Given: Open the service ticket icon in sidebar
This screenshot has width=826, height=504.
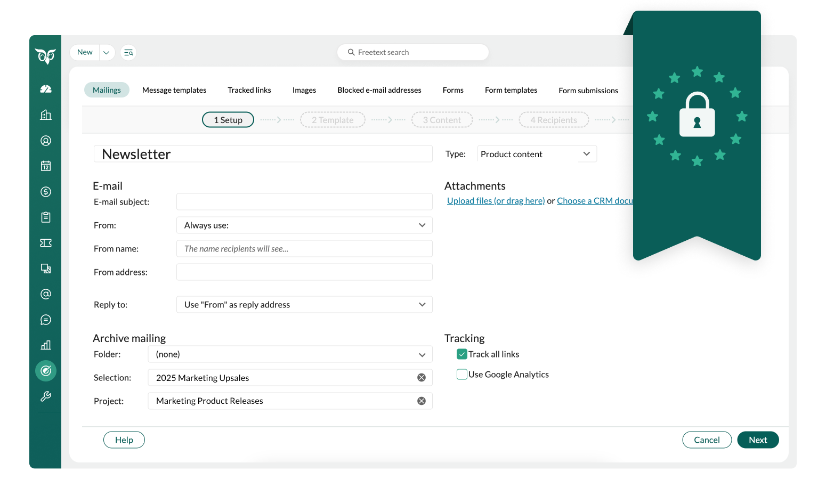Looking at the screenshot, I should click(x=46, y=243).
